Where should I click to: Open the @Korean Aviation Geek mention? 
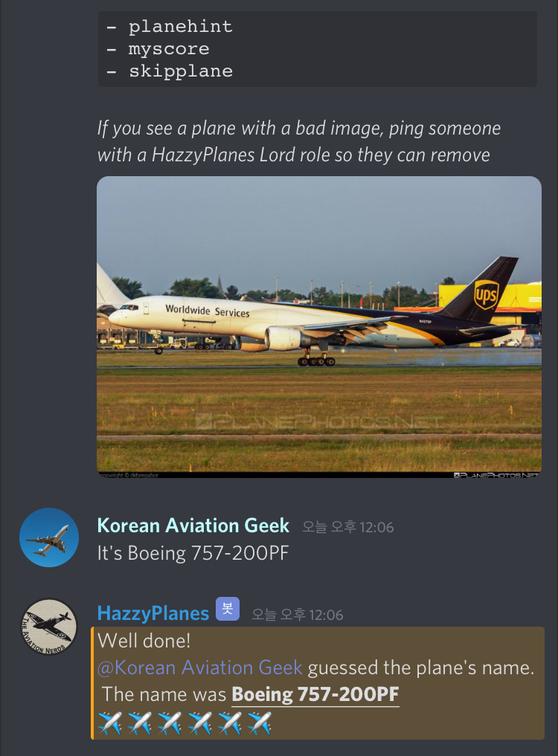[x=200, y=668]
